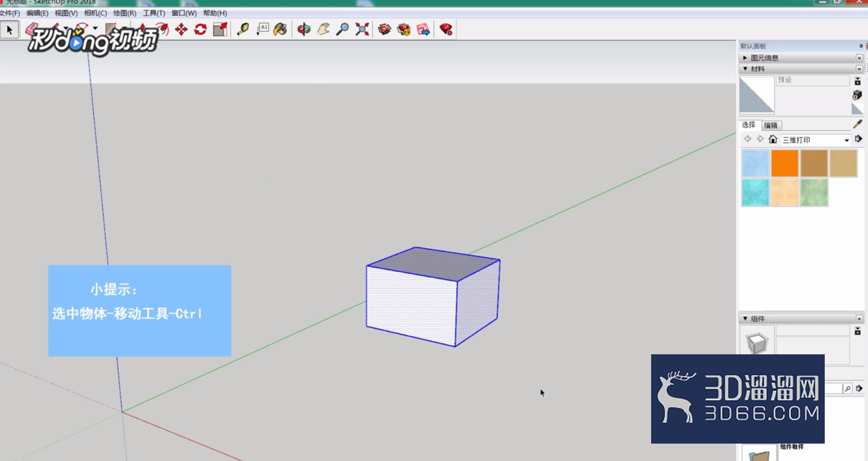The image size is (868, 461).
Task: Click the materials back arrow
Action: point(747,139)
